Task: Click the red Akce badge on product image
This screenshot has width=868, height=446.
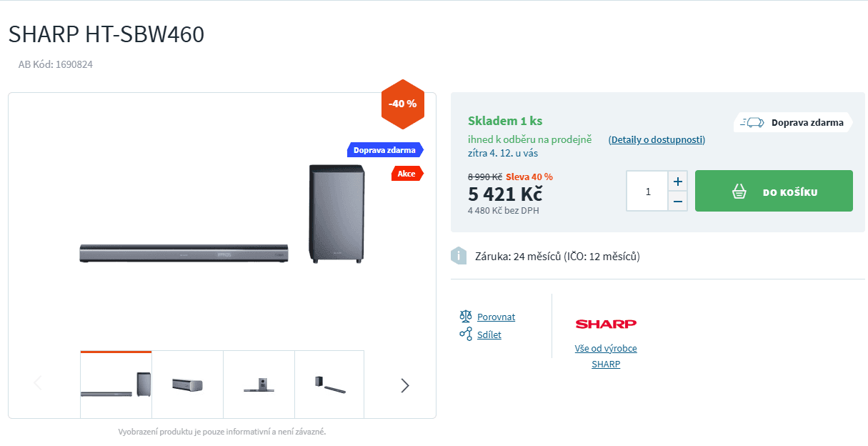Action: coord(407,173)
